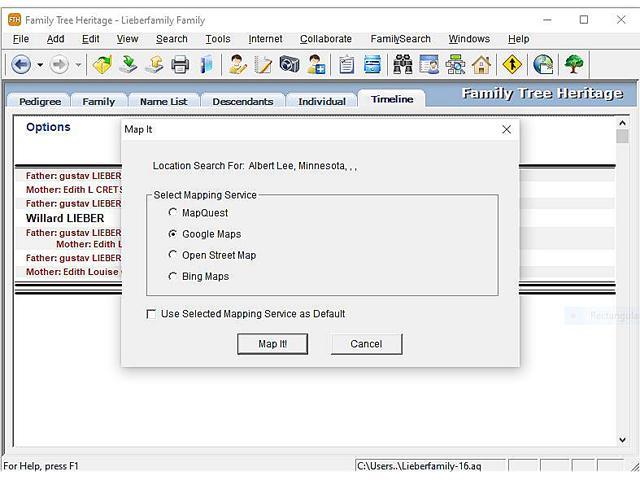Screen dimensions: 640x480
Task: Open the Back button history dropdown arrow
Action: point(40,65)
